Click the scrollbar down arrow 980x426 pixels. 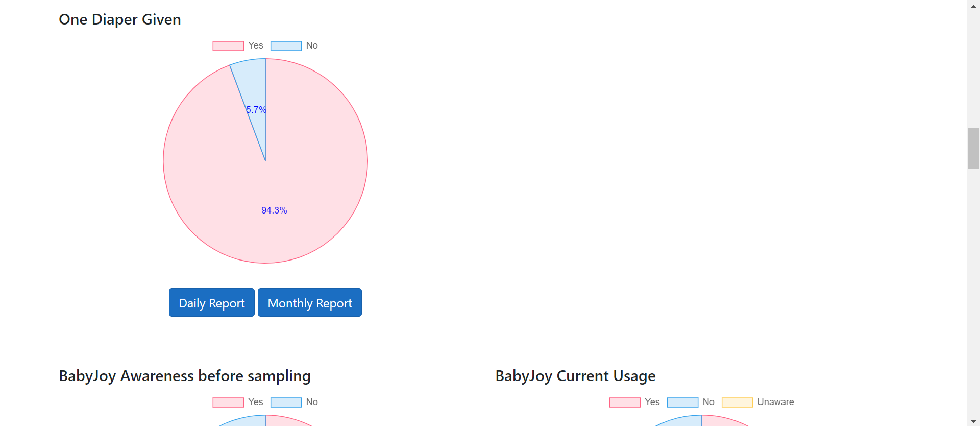(973, 421)
